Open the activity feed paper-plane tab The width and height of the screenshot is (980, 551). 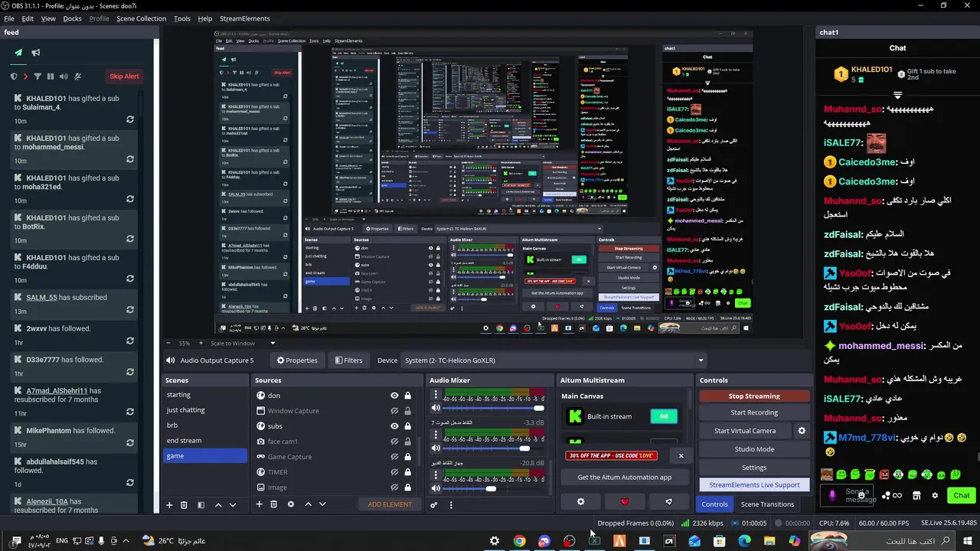pos(18,53)
